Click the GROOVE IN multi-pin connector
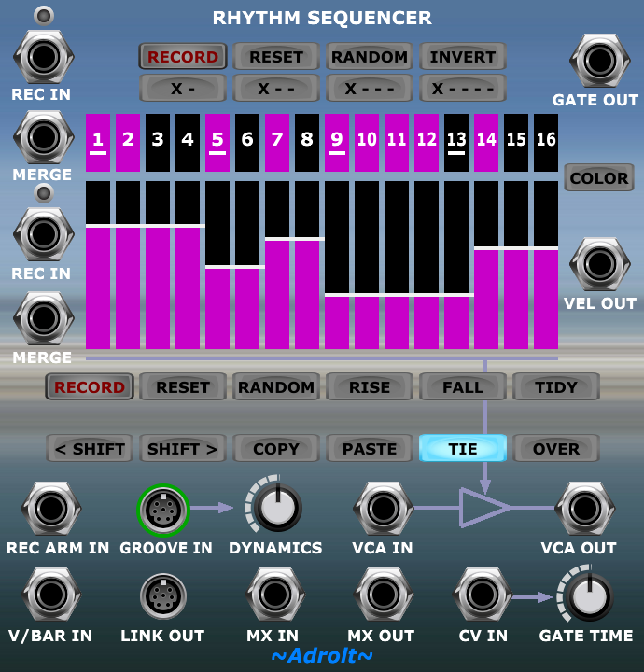This screenshot has width=644, height=672. click(x=163, y=510)
